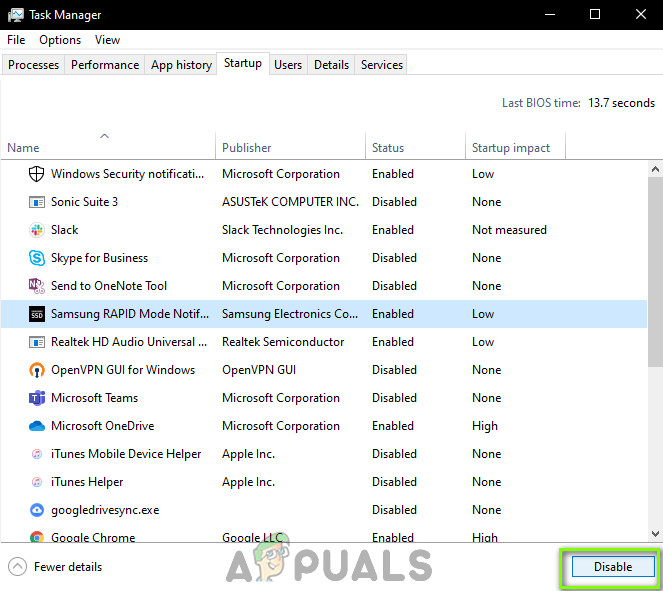Sort by the Publisher column header
The width and height of the screenshot is (663, 591).
pos(290,146)
